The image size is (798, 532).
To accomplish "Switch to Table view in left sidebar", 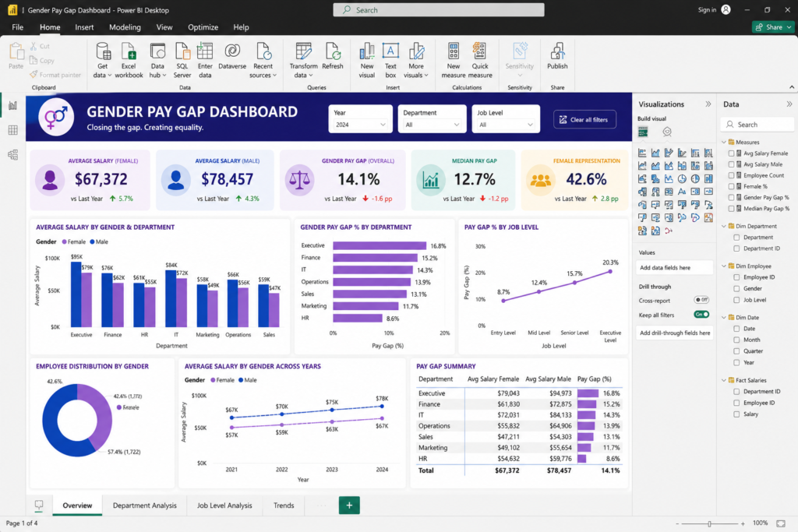I will (x=12, y=130).
